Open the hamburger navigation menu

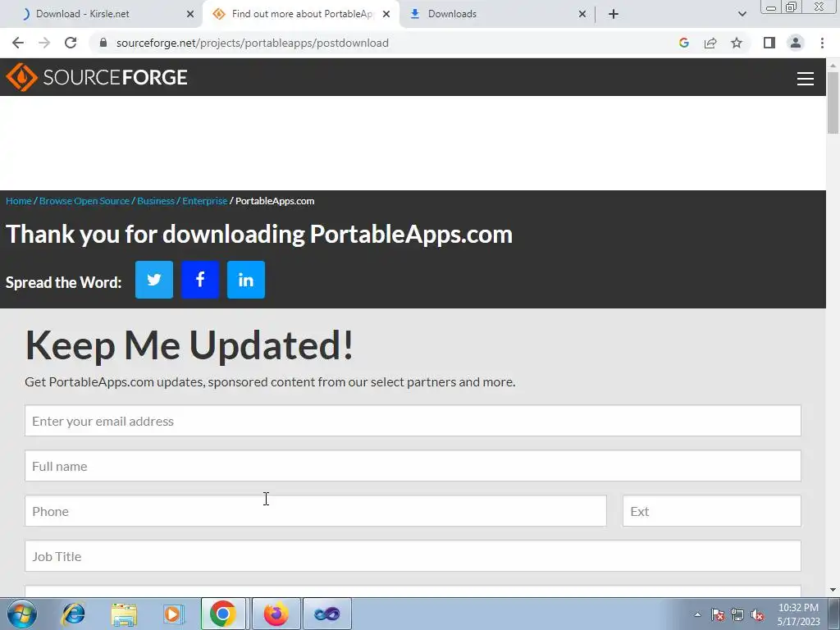point(806,79)
